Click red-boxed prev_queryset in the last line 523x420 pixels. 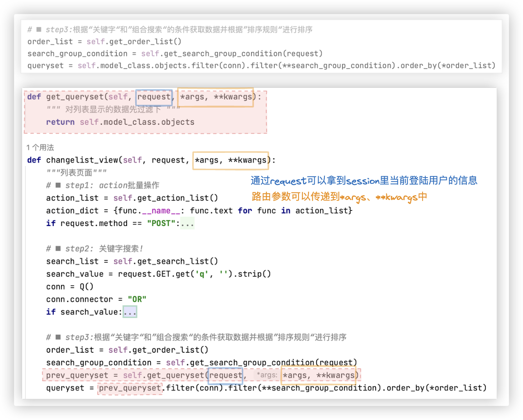[129, 388]
